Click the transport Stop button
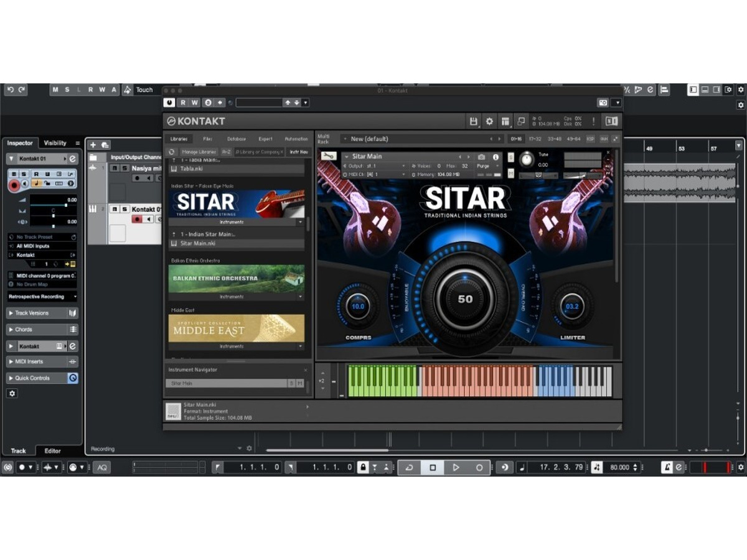Viewport: 747px width, 560px height. [433, 467]
